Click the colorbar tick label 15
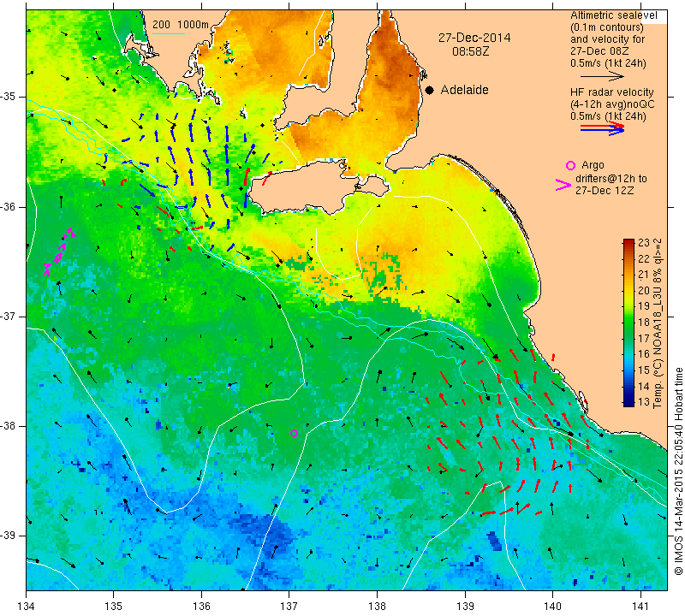685x616 pixels. tap(645, 370)
